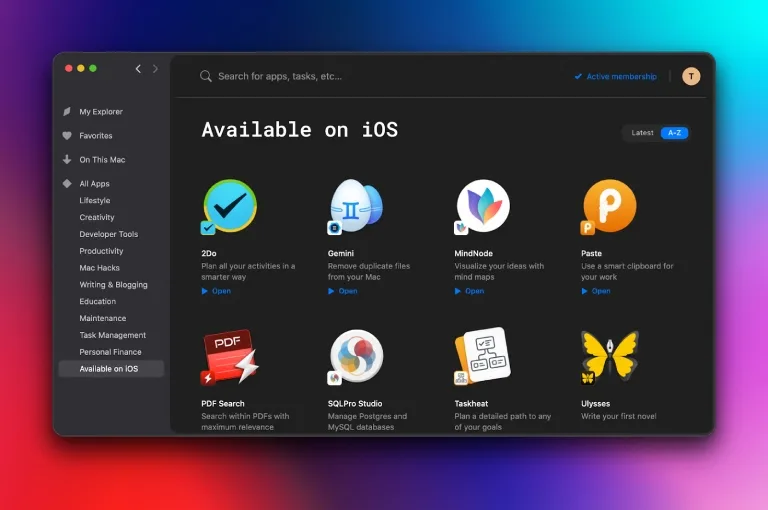Click 'Remove duplicate files from your Mac' text
Screen dimensions: 768x510
click(x=369, y=271)
